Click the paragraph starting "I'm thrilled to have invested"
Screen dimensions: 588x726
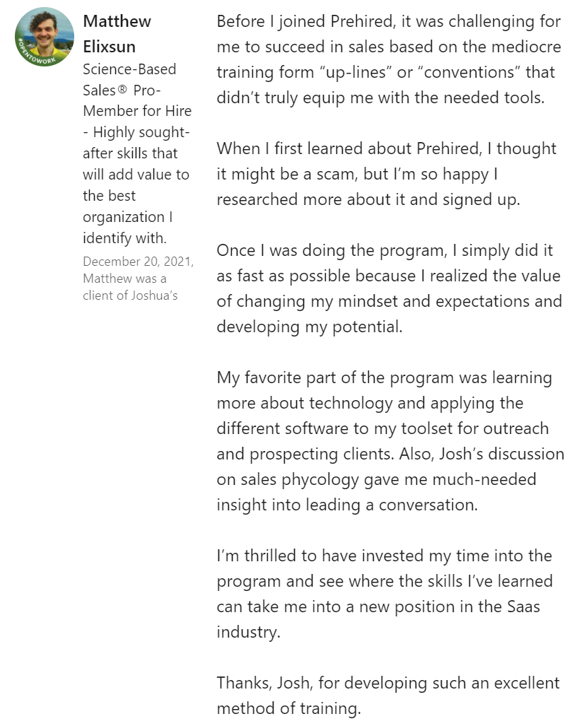pyautogui.click(x=385, y=594)
